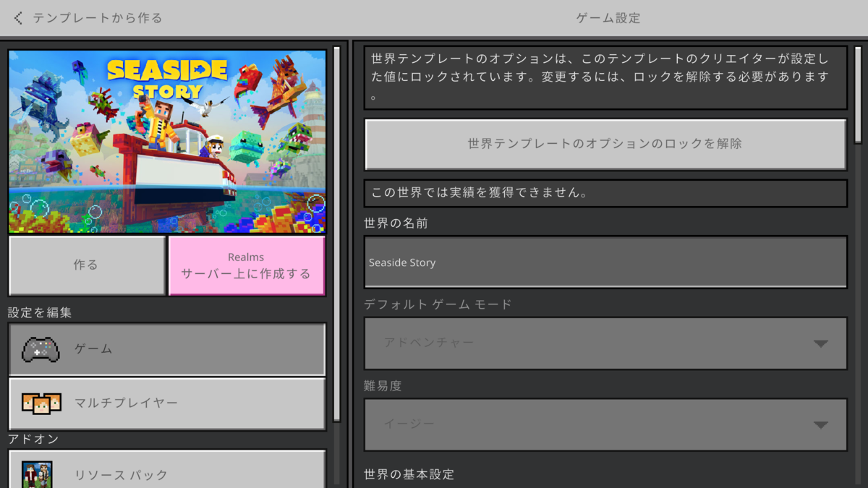Click the 作る button
Image resolution: width=868 pixels, height=488 pixels.
pyautogui.click(x=87, y=265)
